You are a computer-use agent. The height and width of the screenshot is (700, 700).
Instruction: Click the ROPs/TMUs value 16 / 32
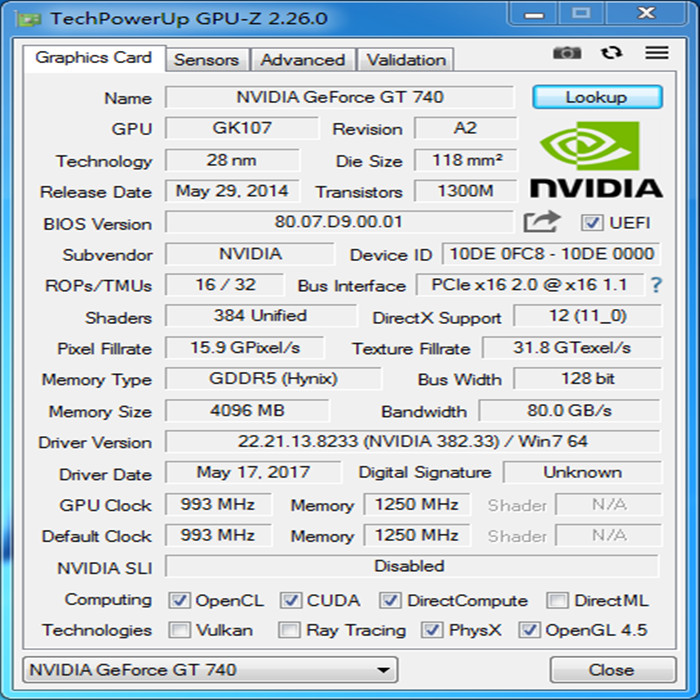pyautogui.click(x=225, y=285)
